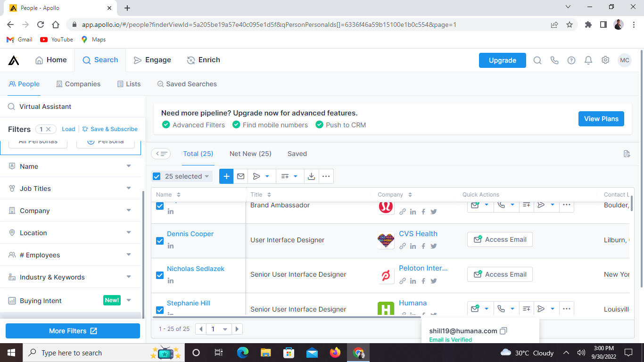Copy the shill19@humana.com email address

504,331
